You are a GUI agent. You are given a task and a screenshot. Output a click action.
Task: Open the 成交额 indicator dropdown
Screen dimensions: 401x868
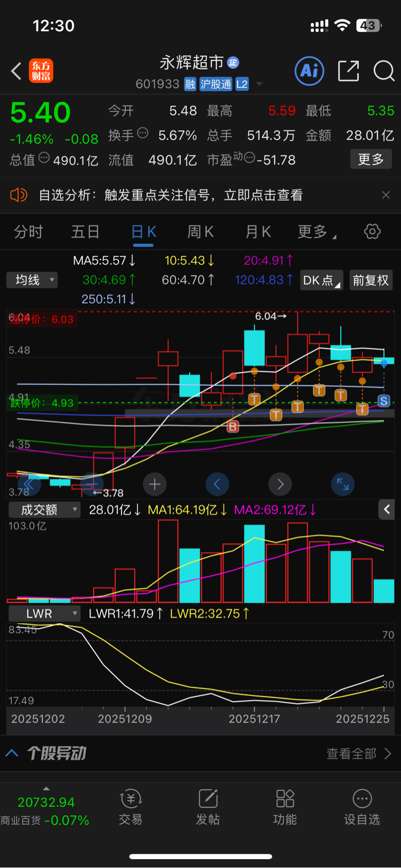point(44,510)
